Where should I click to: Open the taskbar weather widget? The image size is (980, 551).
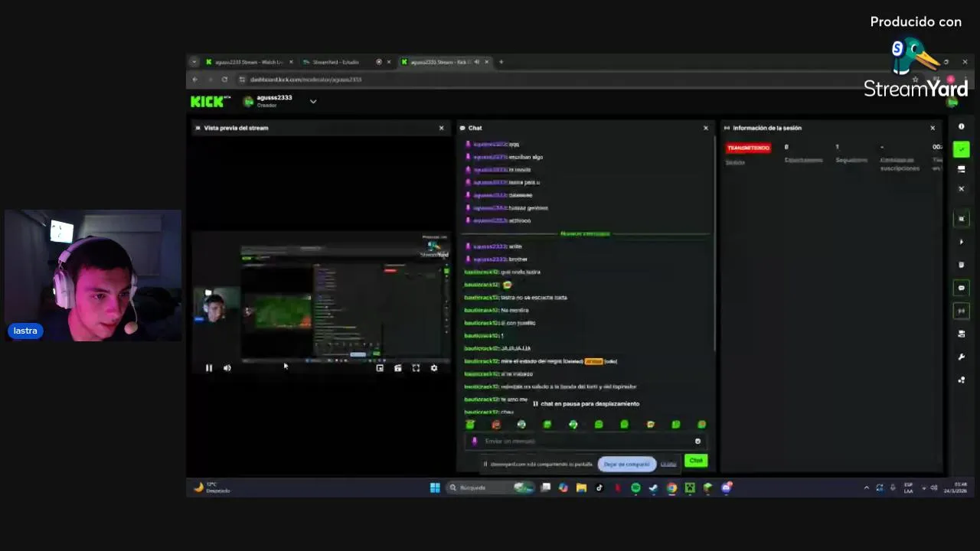[x=211, y=487]
